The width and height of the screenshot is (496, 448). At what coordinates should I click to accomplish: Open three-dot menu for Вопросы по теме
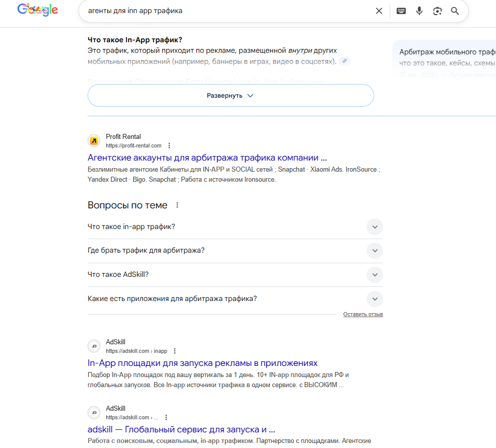pos(177,205)
